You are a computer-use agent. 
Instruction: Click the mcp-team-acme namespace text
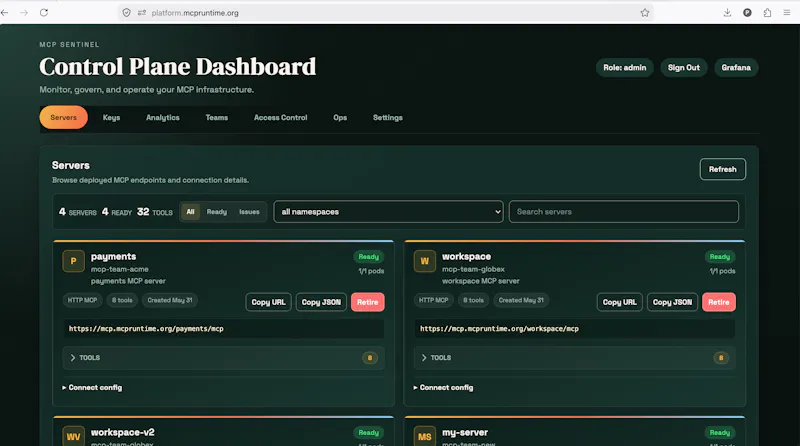pyautogui.click(x=120, y=269)
